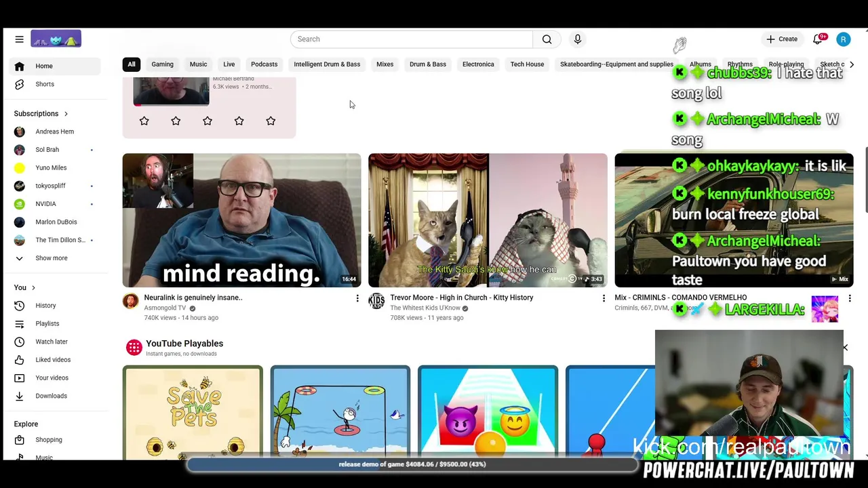Show more filter chips arrow
868x488 pixels.
[x=852, y=64]
